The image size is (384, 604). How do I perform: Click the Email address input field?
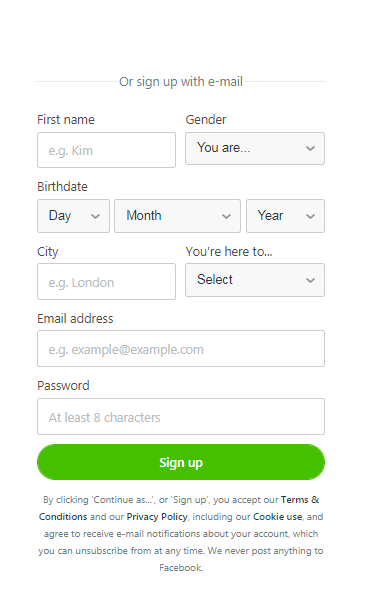[x=181, y=349]
